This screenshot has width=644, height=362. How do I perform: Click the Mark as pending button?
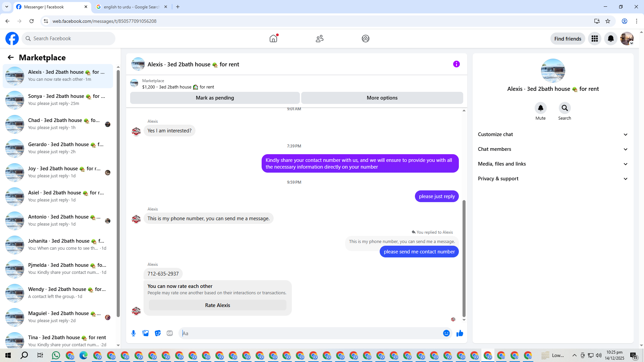(x=215, y=98)
